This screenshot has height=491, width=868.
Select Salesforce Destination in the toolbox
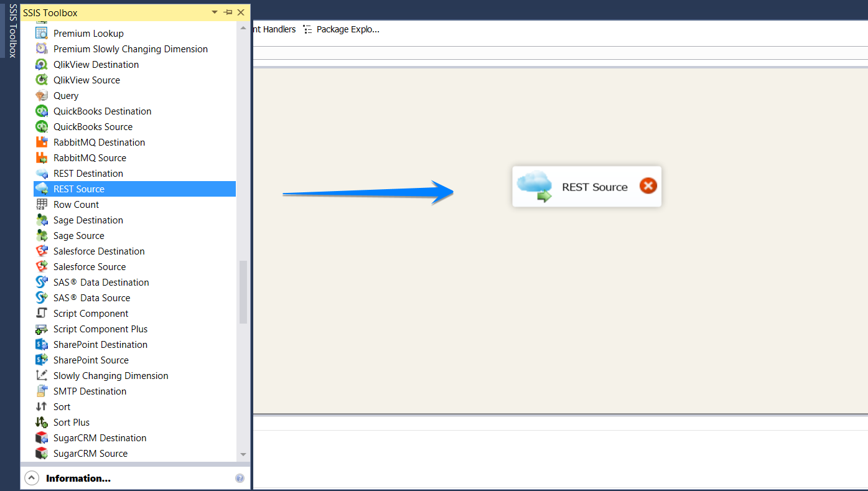coord(99,251)
